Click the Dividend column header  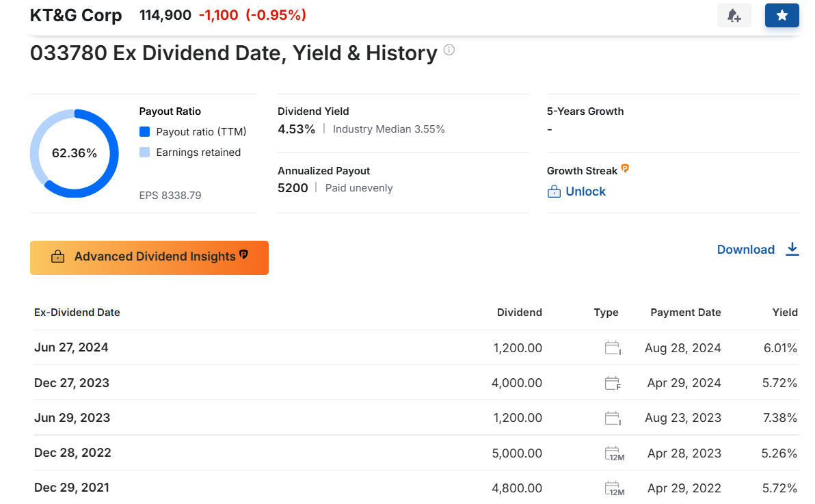pyautogui.click(x=519, y=313)
